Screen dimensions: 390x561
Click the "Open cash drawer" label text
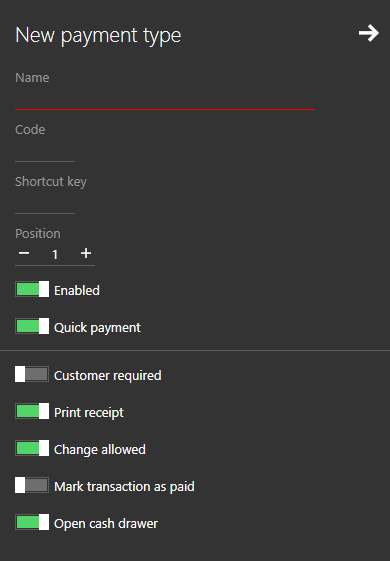[106, 523]
